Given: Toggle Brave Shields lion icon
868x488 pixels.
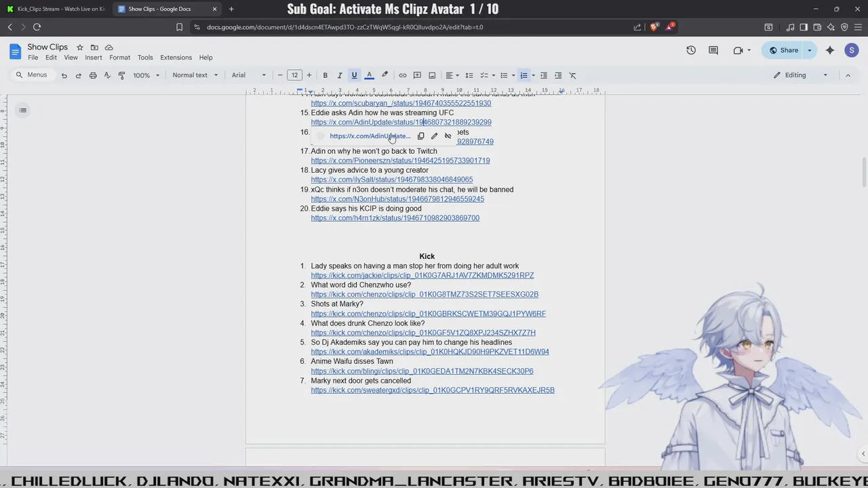Looking at the screenshot, I should click(654, 27).
